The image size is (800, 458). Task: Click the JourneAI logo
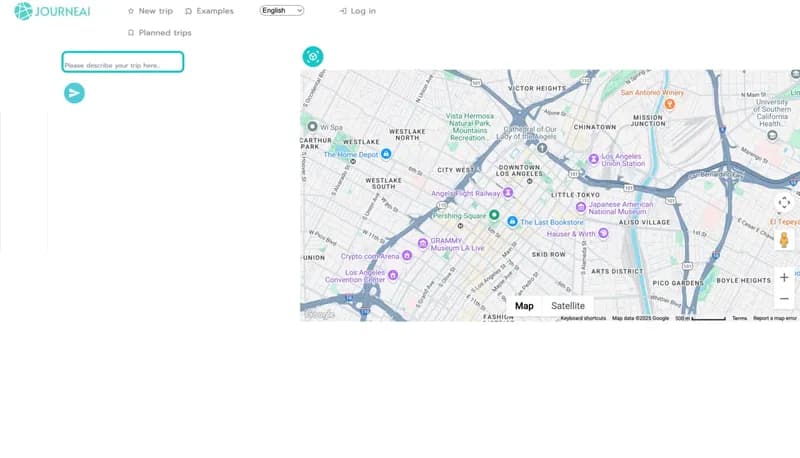[52, 11]
